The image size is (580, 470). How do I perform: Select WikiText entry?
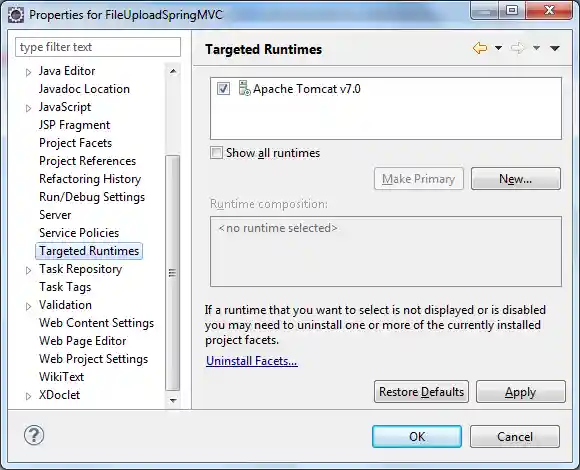point(61,377)
